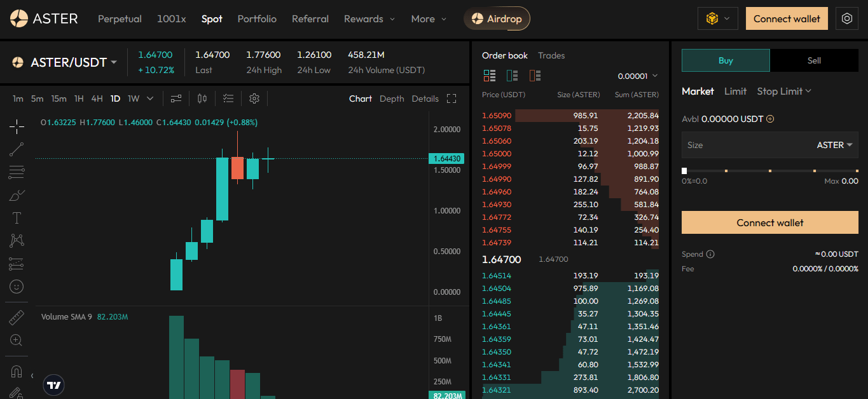Screen dimensions: 868x399
Task: Select the trend line drawing tool
Action: point(17,149)
